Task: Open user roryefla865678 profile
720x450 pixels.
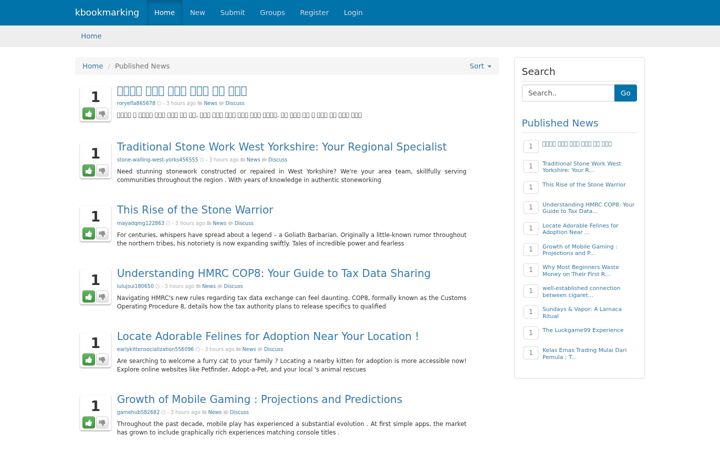Action: 136,103
